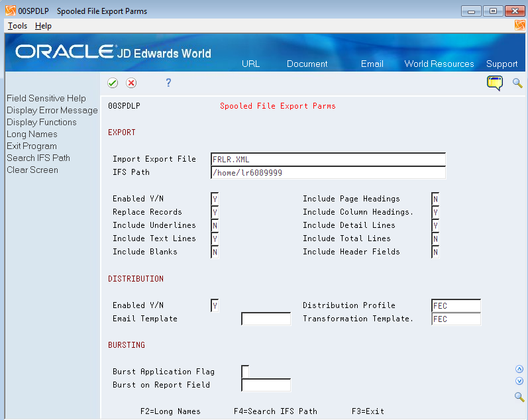Image resolution: width=528 pixels, height=420 pixels.
Task: Open the Support tab
Action: pyautogui.click(x=502, y=64)
